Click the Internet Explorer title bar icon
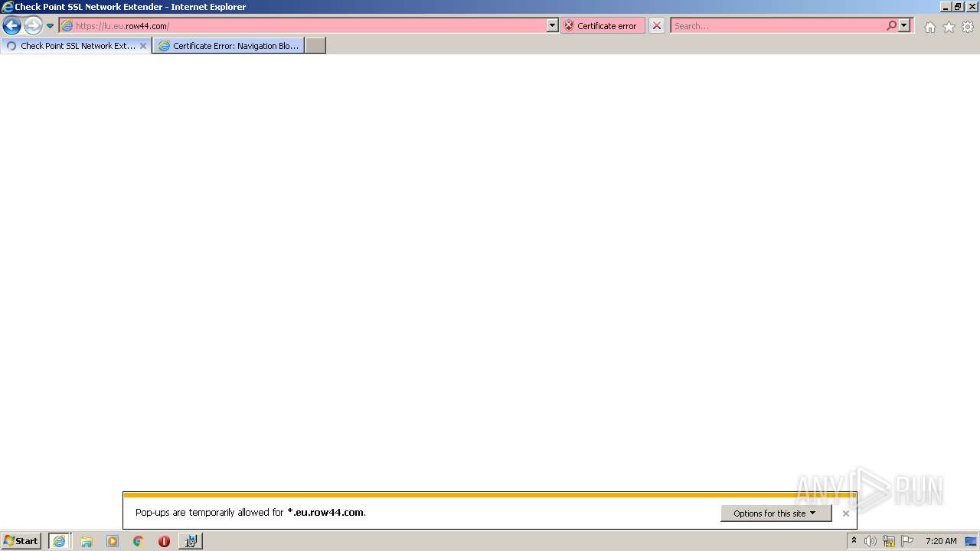This screenshot has width=980, height=551. [8, 7]
